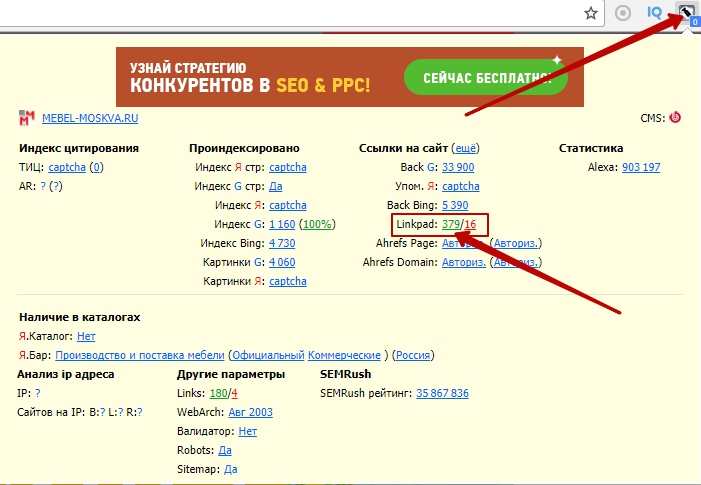Click the MEBEL-MOSKVA.RU favicon

[27, 118]
